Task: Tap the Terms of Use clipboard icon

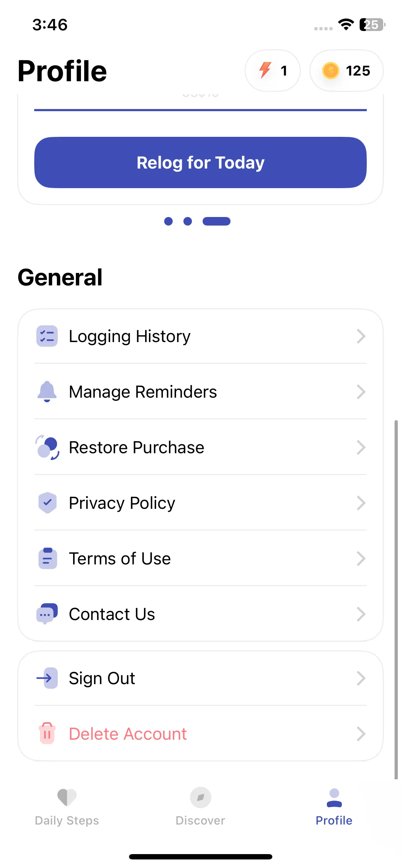Action: [x=47, y=558]
